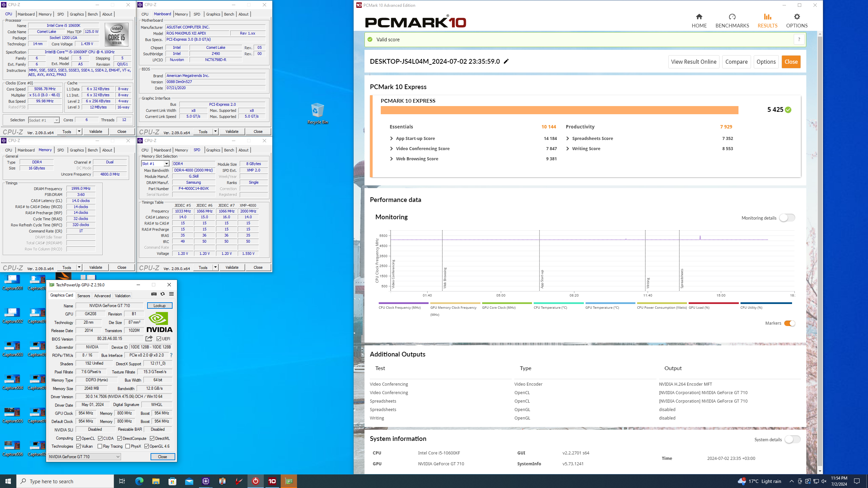Open Microsoft Edge from taskbar

tap(139, 481)
